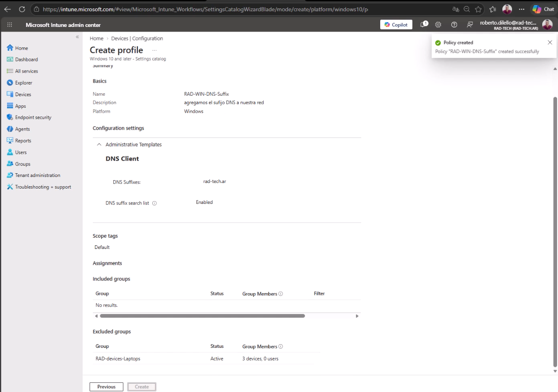558x392 pixels.
Task: Click info icon beside Excluded Group Members header
Action: pyautogui.click(x=281, y=346)
